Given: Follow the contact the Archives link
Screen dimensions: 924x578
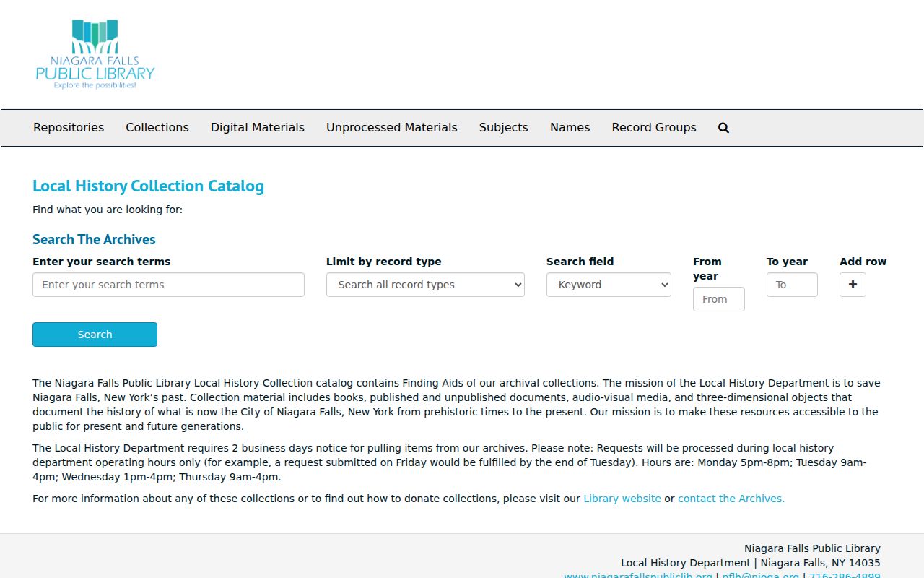Looking at the screenshot, I should tap(731, 499).
